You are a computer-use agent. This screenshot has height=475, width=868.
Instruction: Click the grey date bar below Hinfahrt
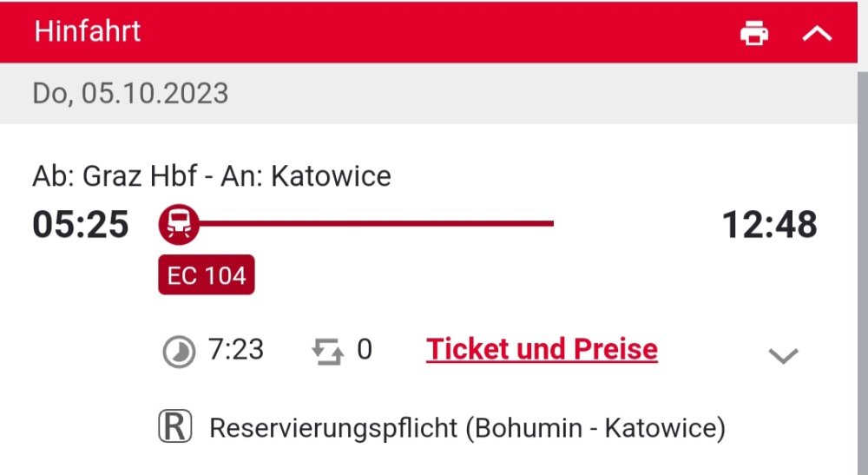click(521, 93)
